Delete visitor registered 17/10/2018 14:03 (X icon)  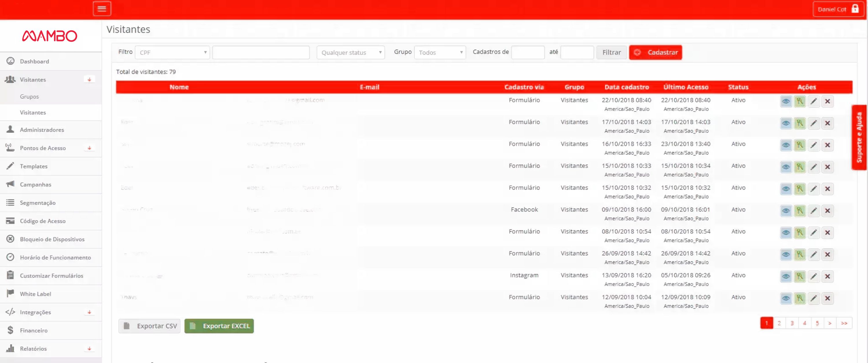coord(827,123)
